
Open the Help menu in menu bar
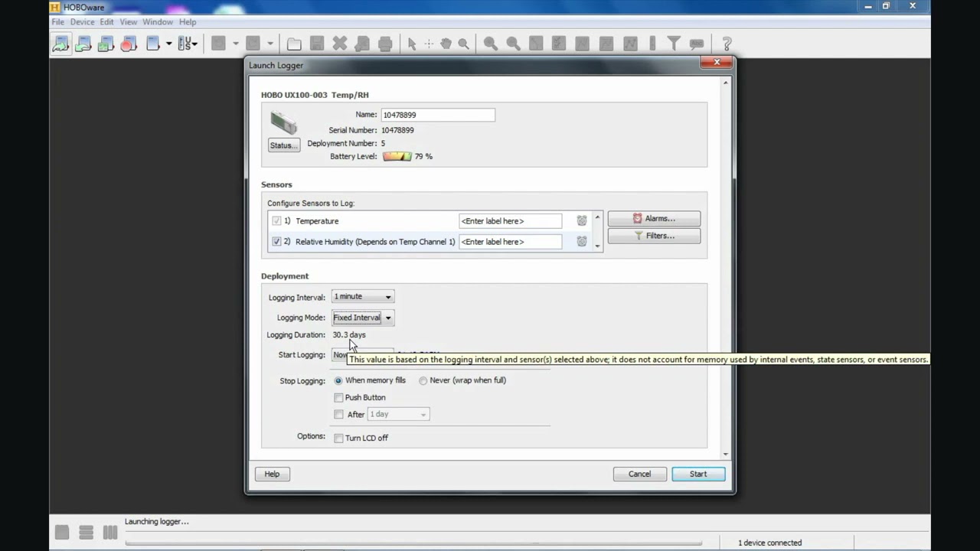(188, 21)
